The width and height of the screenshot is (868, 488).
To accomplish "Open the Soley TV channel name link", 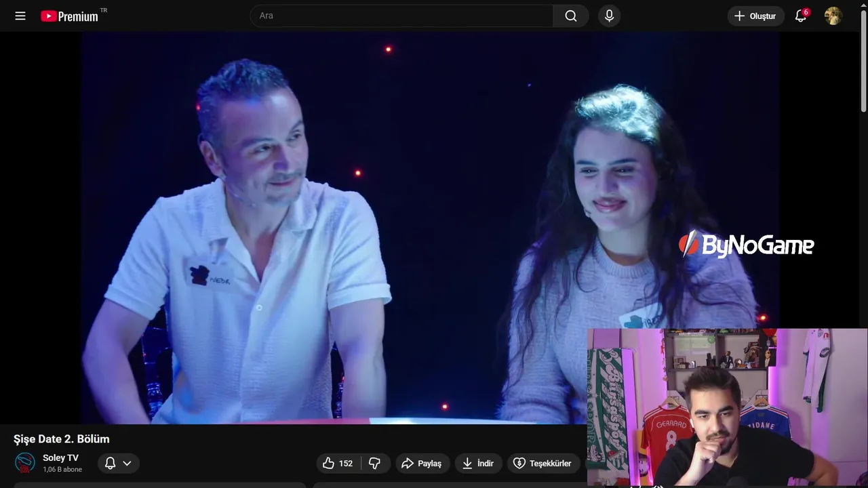I will click(x=60, y=458).
